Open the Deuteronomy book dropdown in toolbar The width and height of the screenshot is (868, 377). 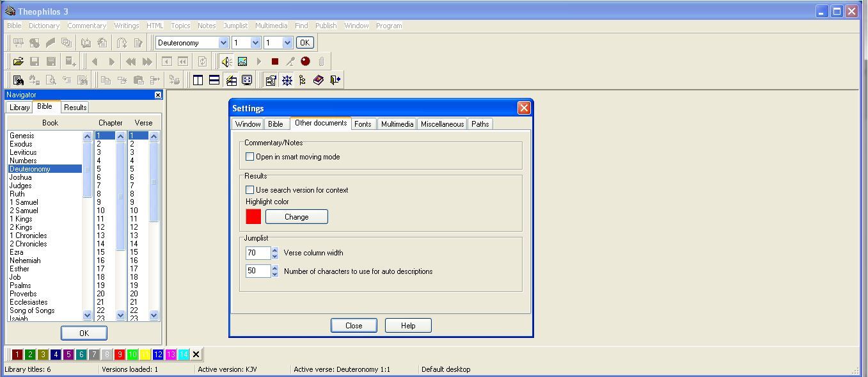click(x=223, y=43)
